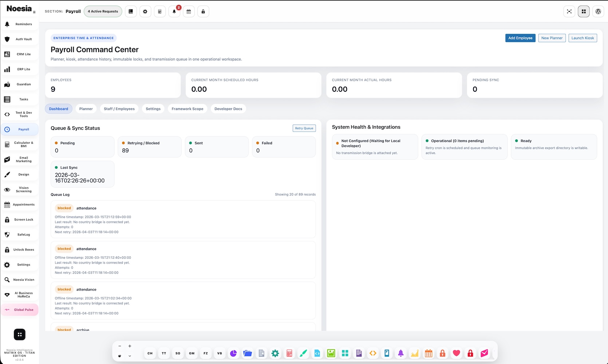The image size is (608, 364).
Task: Open the green paintbrush icon in dock
Action: 303,353
